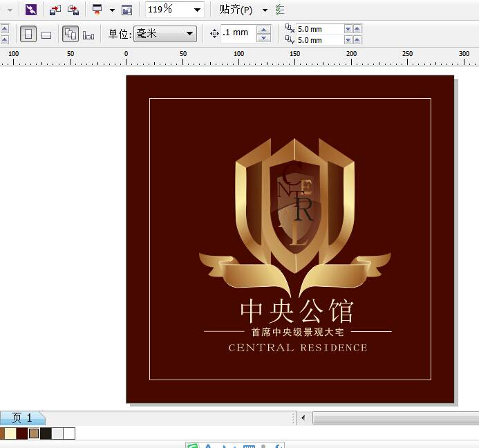Select the 页 1 page tab

[x=22, y=418]
